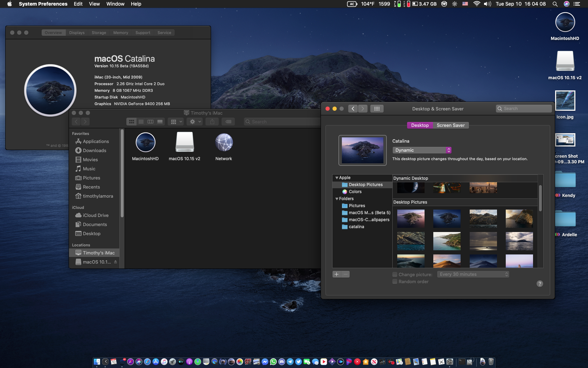Open macOS 10.15 v2 drive on desktop
Image resolution: width=588 pixels, height=368 pixels.
[565, 61]
